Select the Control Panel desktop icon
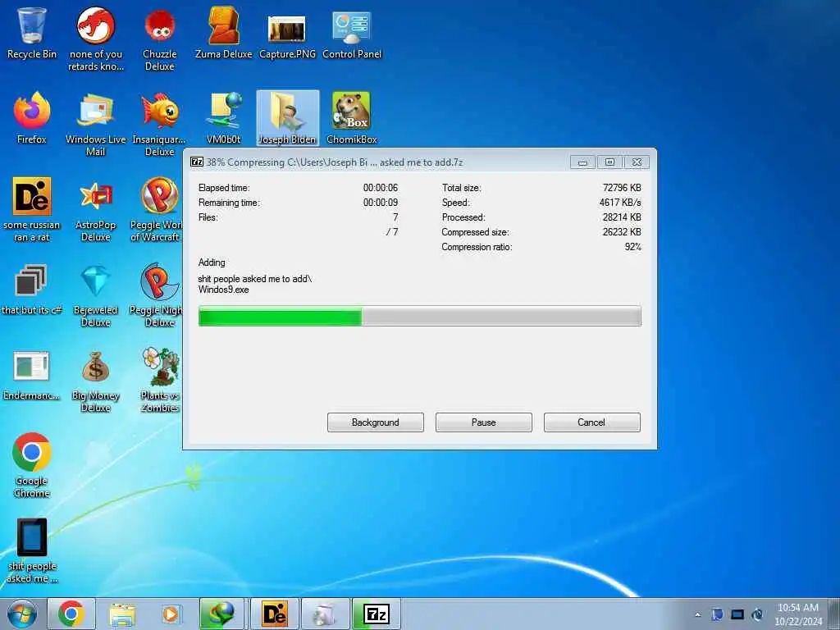840x630 pixels. click(352, 33)
